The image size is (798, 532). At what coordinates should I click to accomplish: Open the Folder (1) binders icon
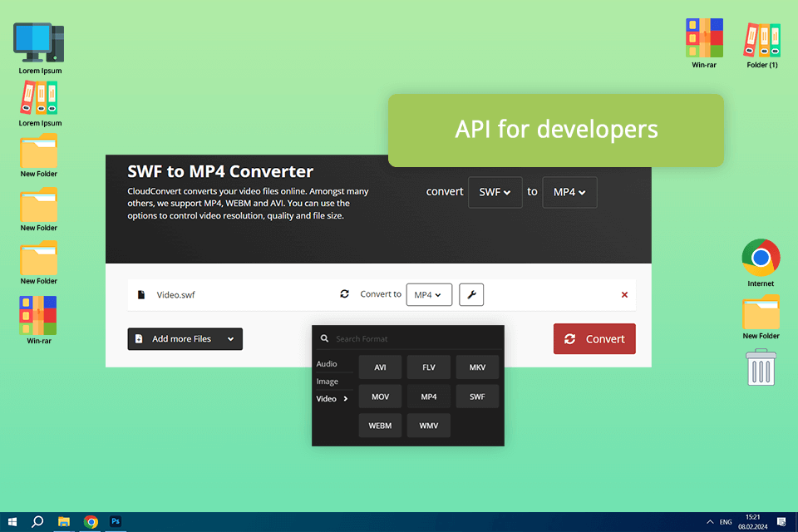pos(762,45)
